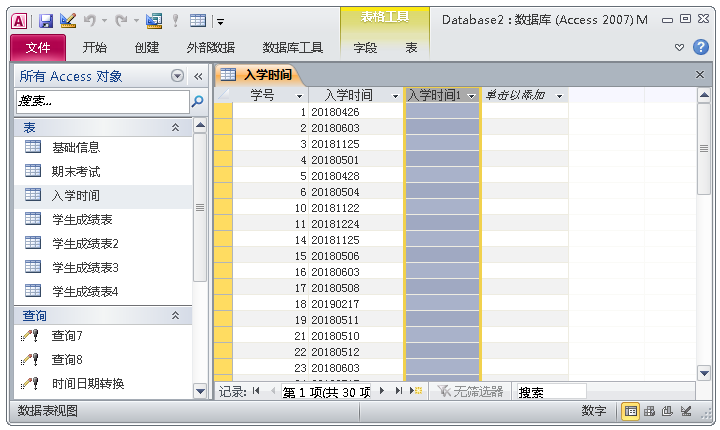Open the 学生成绩表3 table
Screen dimensions: 720x430
pos(103,267)
